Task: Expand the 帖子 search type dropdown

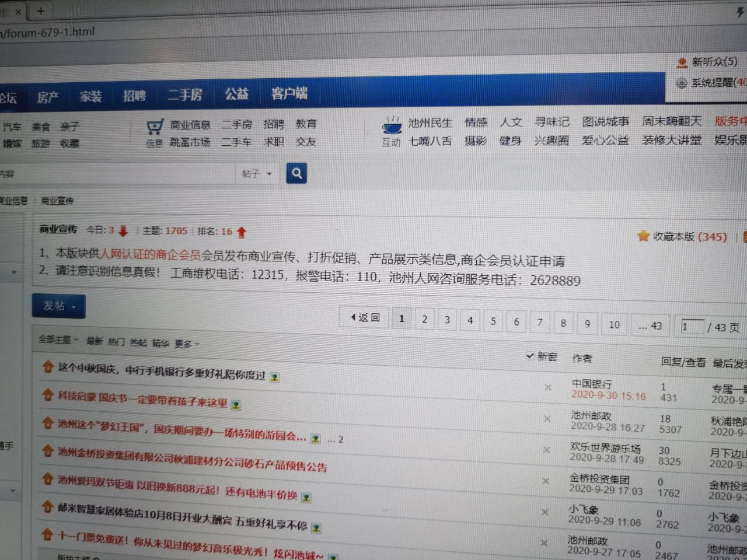Action: (257, 173)
